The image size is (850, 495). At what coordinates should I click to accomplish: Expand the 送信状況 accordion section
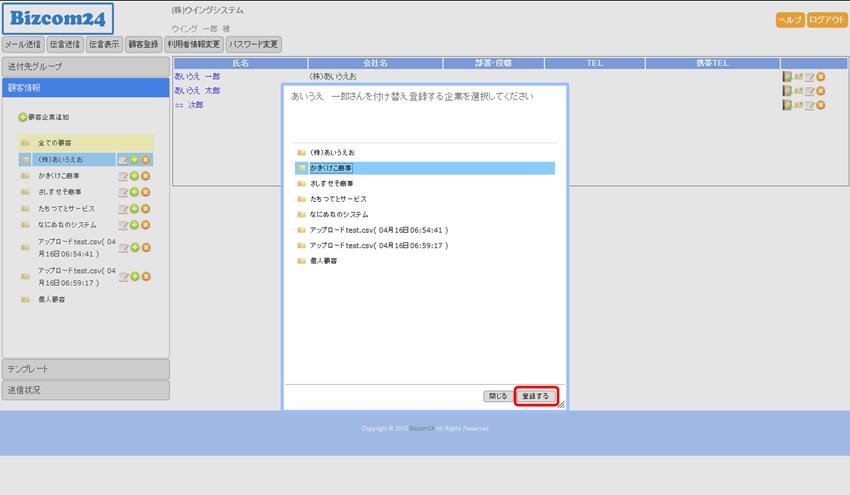pyautogui.click(x=85, y=390)
